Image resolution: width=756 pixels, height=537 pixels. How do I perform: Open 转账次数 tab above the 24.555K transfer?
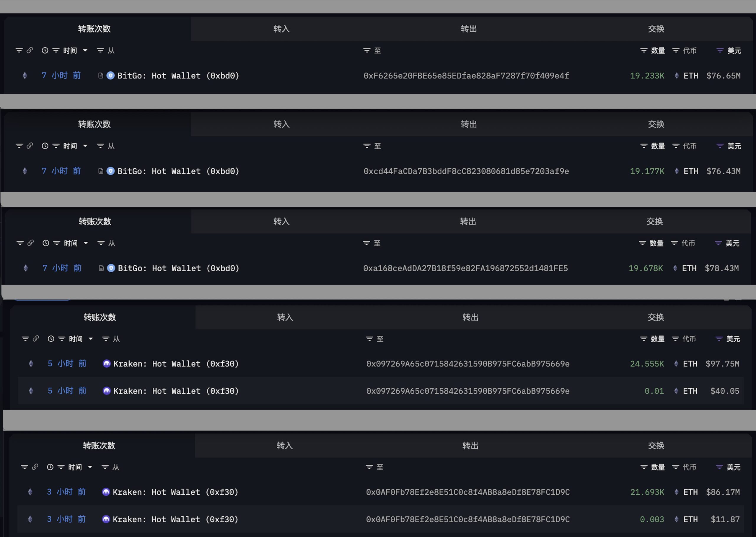[100, 317]
